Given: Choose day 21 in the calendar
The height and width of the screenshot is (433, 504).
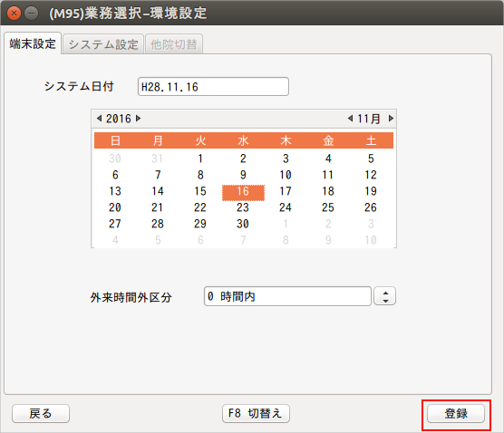Looking at the screenshot, I should tap(158, 207).
